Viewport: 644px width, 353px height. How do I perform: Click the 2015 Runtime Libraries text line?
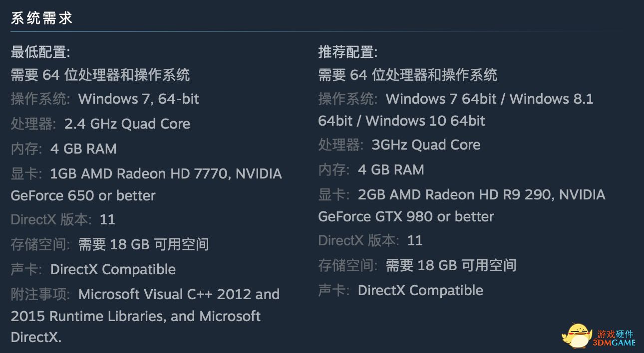(x=135, y=316)
